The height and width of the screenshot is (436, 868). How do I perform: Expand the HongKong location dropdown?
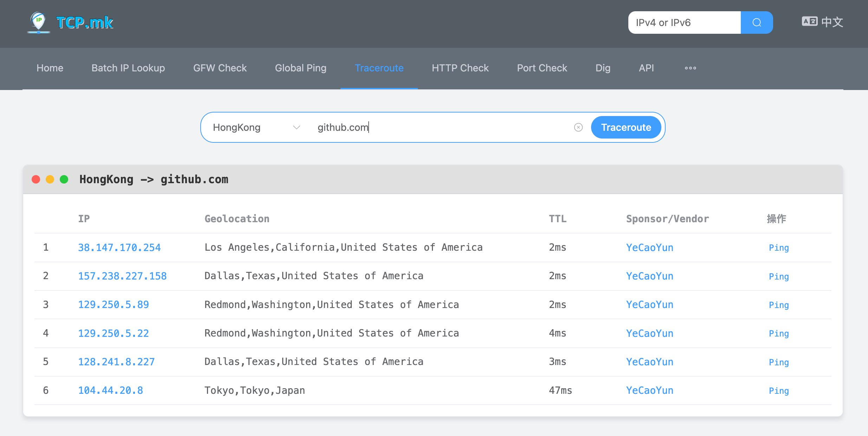coord(257,127)
